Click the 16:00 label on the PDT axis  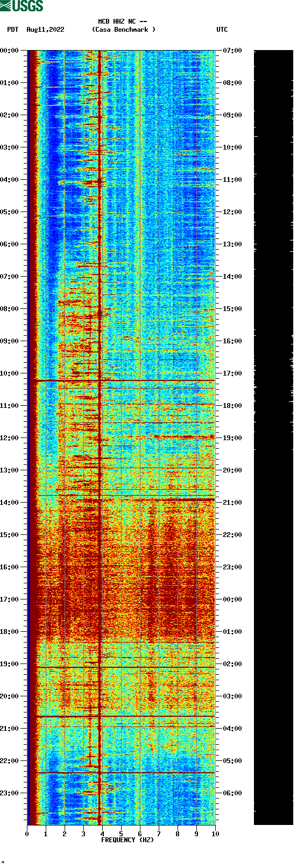(x=10, y=567)
